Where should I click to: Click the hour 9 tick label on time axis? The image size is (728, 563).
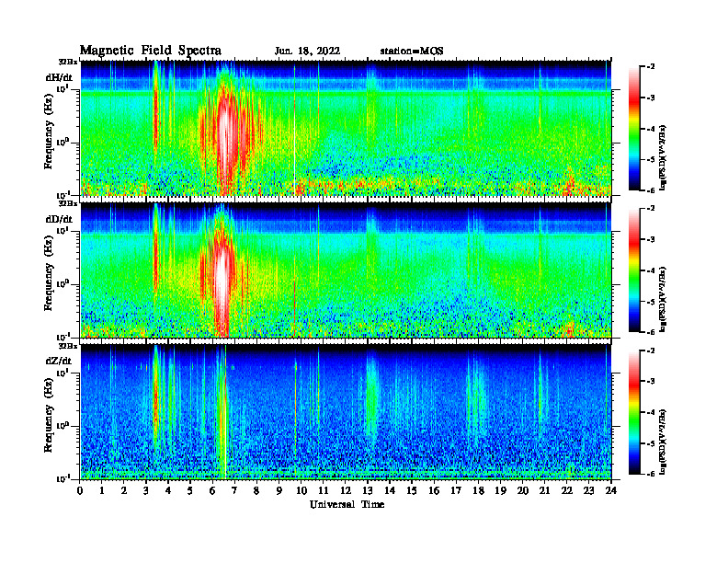279,491
